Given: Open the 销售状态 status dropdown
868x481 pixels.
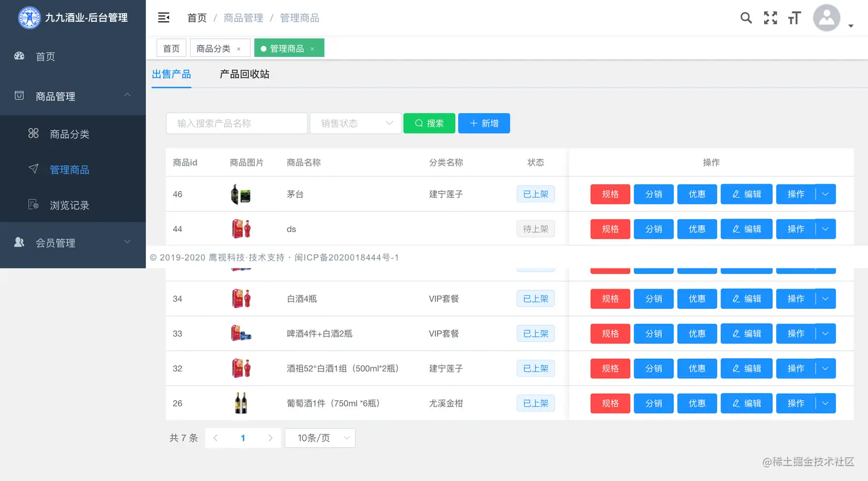Looking at the screenshot, I should 355,123.
